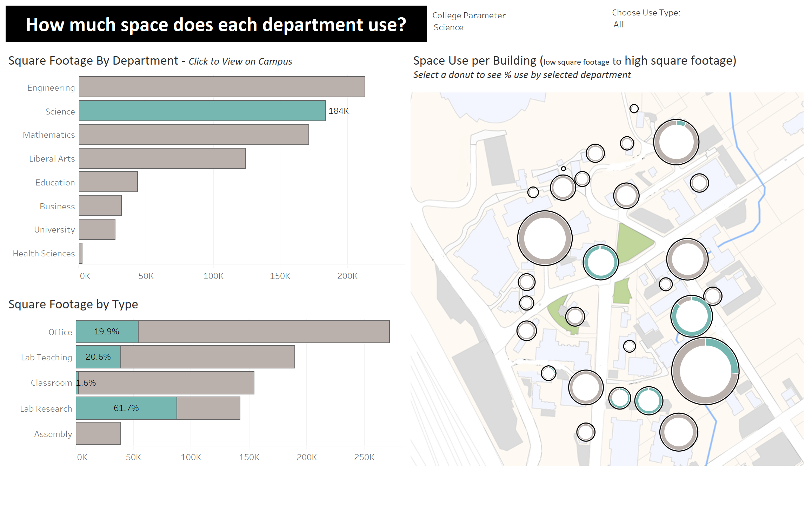Click the small Health Sciences bar
The image size is (812, 517).
[x=81, y=253]
